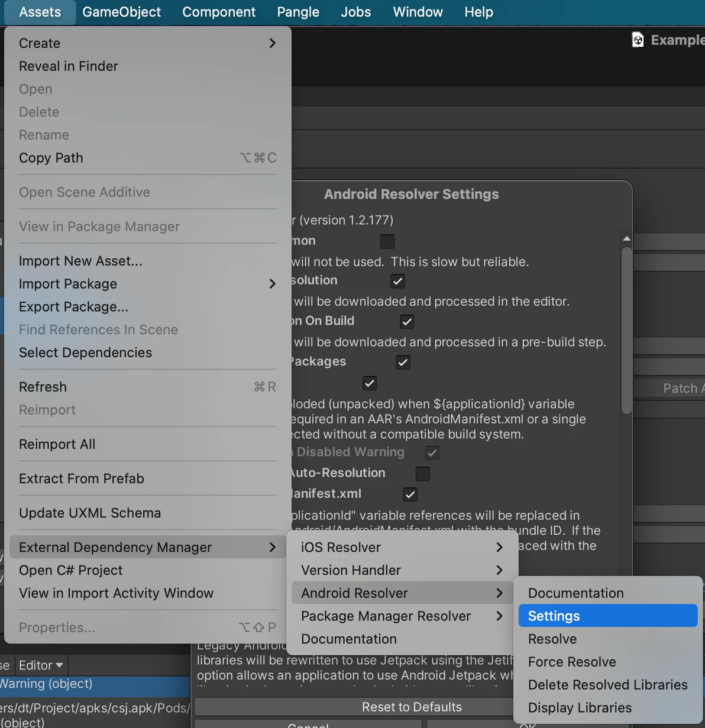Expand Package Manager Resolver submenu arrow
This screenshot has width=705, height=728.
499,616
